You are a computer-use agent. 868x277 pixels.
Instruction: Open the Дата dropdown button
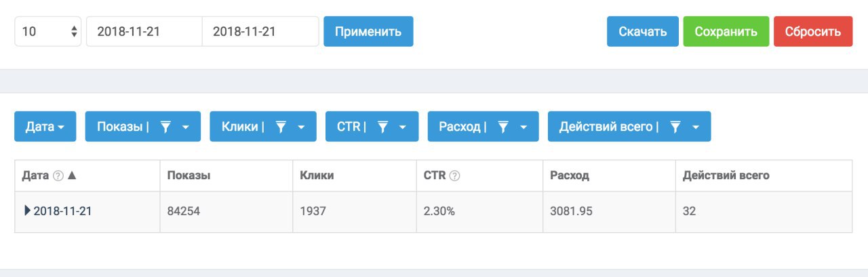click(x=45, y=126)
